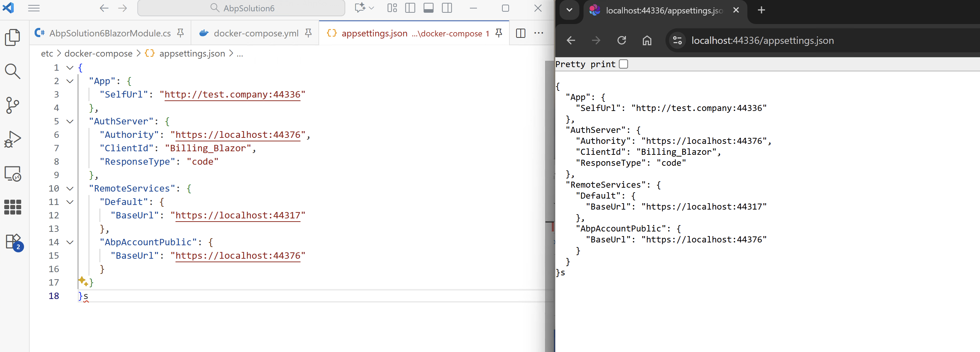Screen dimensions: 980x352
Task: Reload the browser page
Action: [621, 40]
